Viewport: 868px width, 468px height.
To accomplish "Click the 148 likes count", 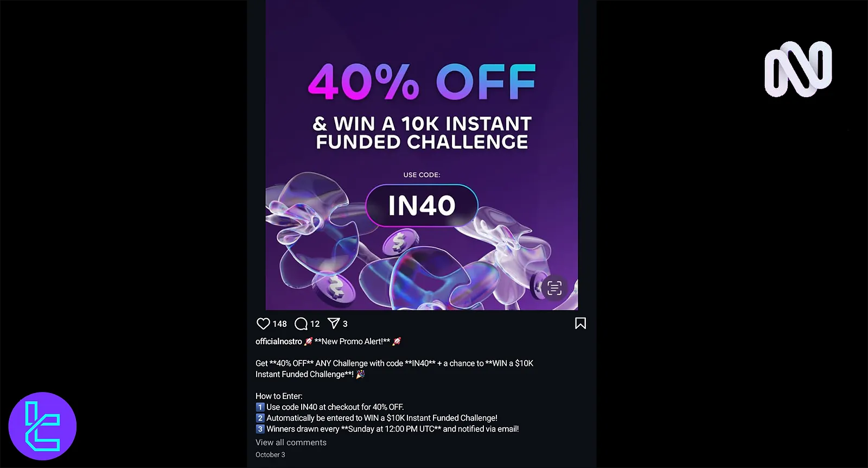I will coord(280,324).
